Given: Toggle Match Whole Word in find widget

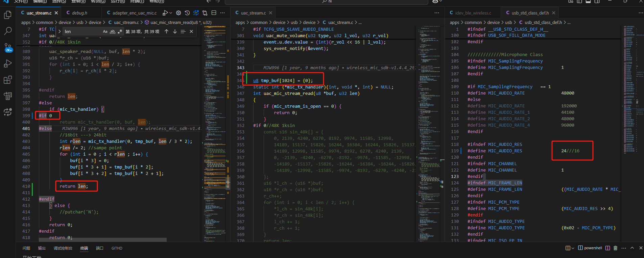Looking at the screenshot, I should pyautogui.click(x=113, y=31).
